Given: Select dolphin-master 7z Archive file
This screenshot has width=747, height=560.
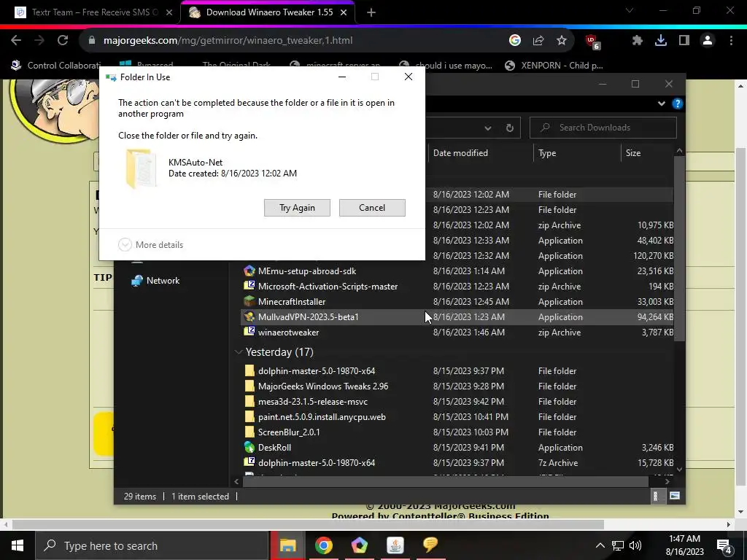Looking at the screenshot, I should tap(457, 463).
